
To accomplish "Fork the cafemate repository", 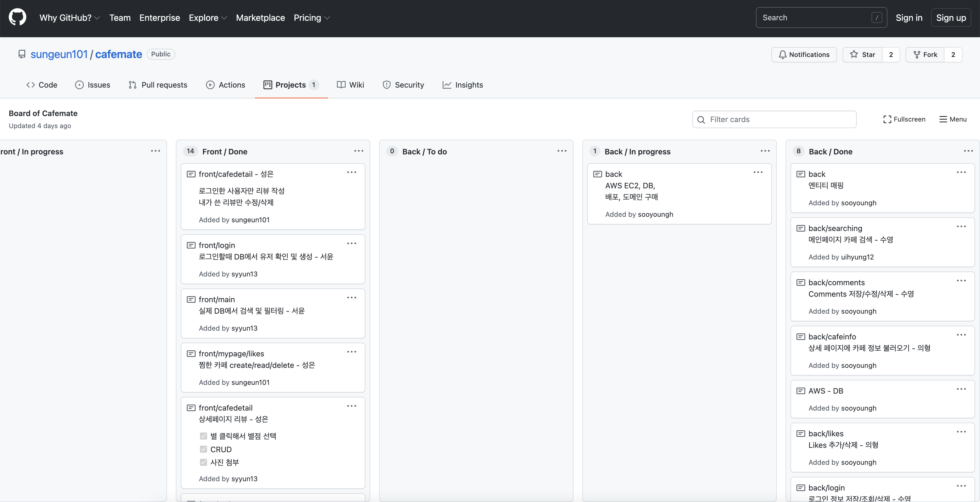I will [x=925, y=54].
